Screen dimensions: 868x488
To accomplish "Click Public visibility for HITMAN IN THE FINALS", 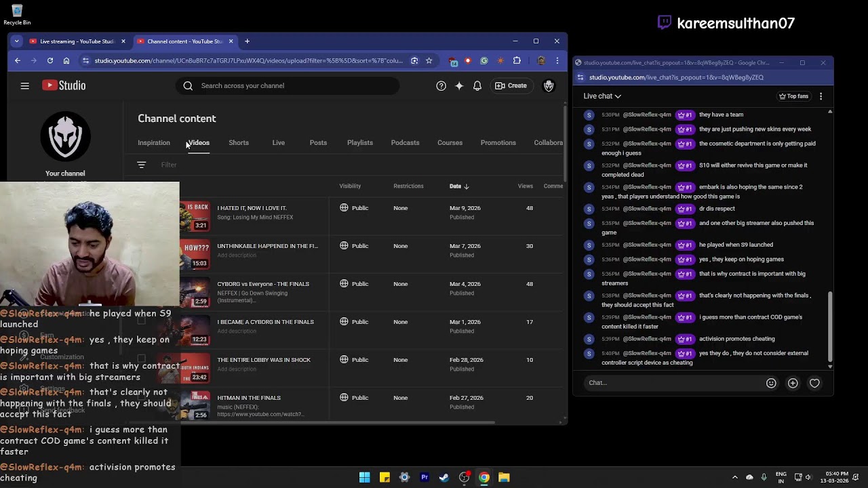I will 354,398.
